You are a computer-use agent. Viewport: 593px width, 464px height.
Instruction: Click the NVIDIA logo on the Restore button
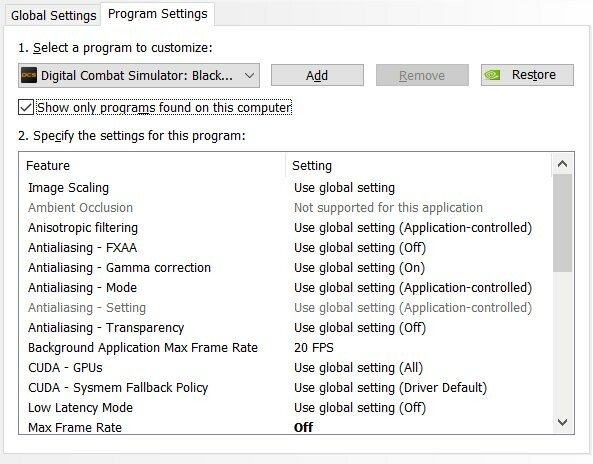click(492, 75)
